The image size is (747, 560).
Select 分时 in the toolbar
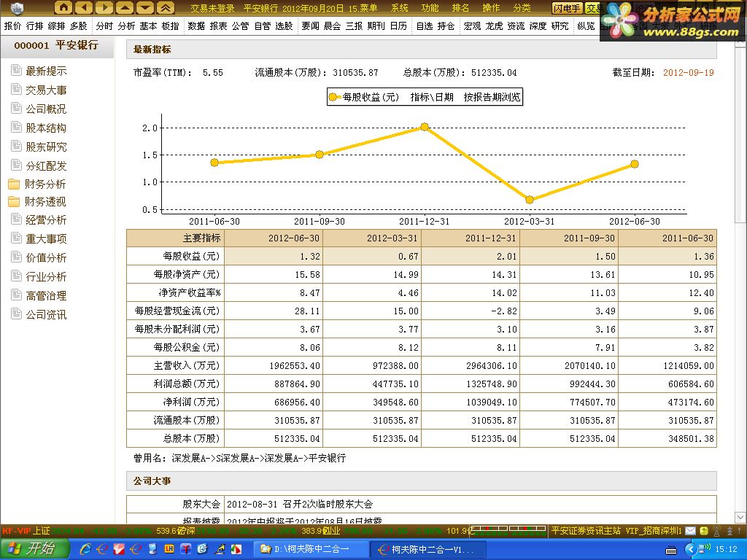(104, 26)
